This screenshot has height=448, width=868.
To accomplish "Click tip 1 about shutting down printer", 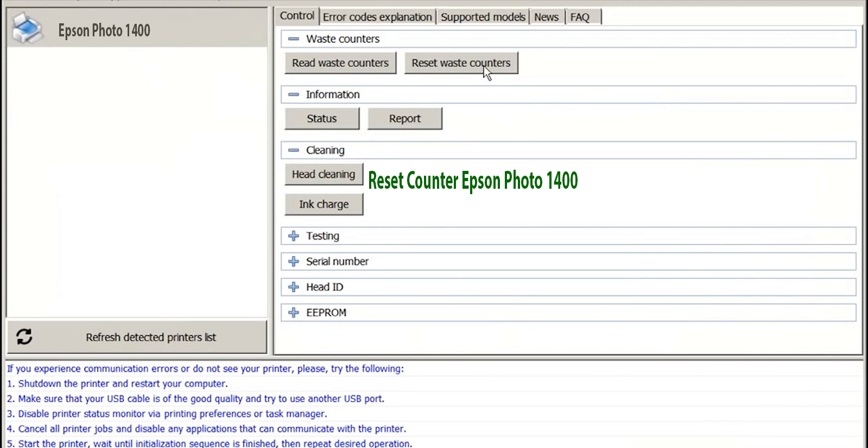I will click(x=117, y=383).
